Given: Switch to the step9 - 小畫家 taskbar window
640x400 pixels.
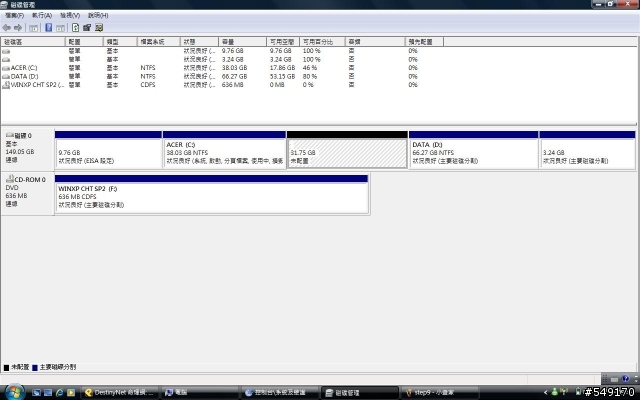Looking at the screenshot, I should coord(439,393).
